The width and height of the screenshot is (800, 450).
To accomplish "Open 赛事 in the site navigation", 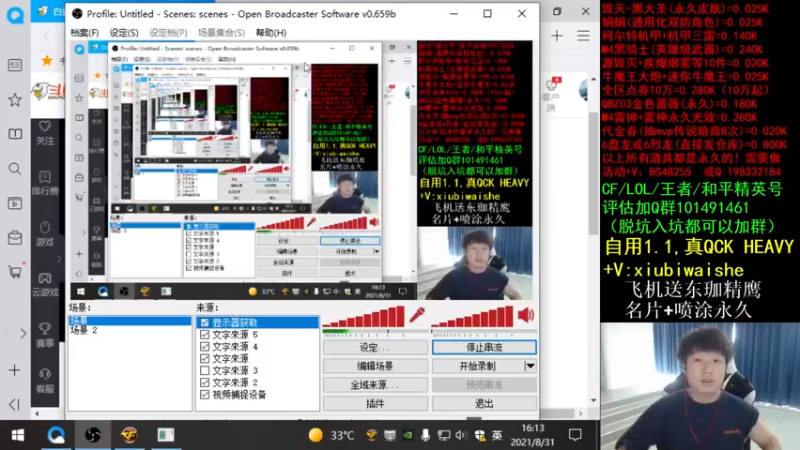I will click(45, 335).
